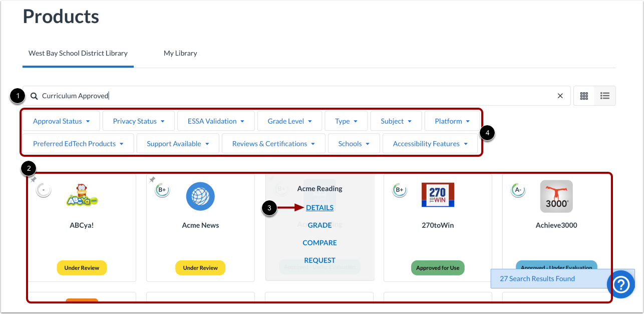Open the help question mark bubble
This screenshot has width=644, height=314.
point(621,284)
